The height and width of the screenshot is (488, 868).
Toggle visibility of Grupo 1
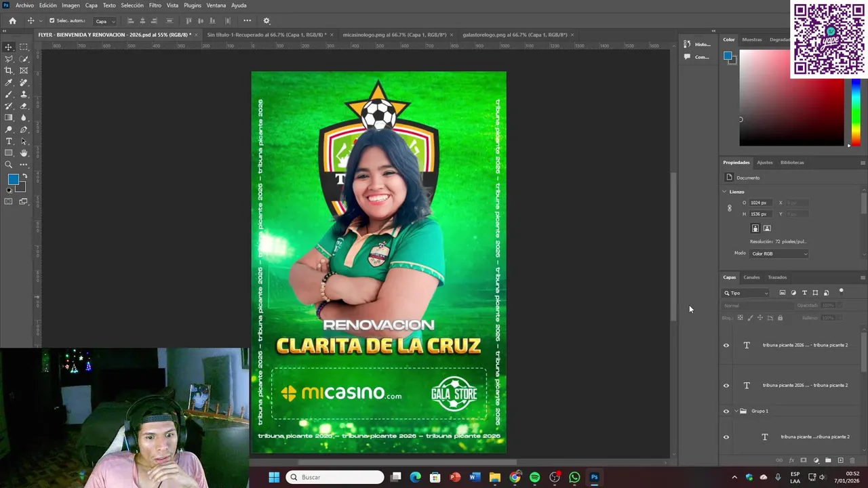point(726,411)
